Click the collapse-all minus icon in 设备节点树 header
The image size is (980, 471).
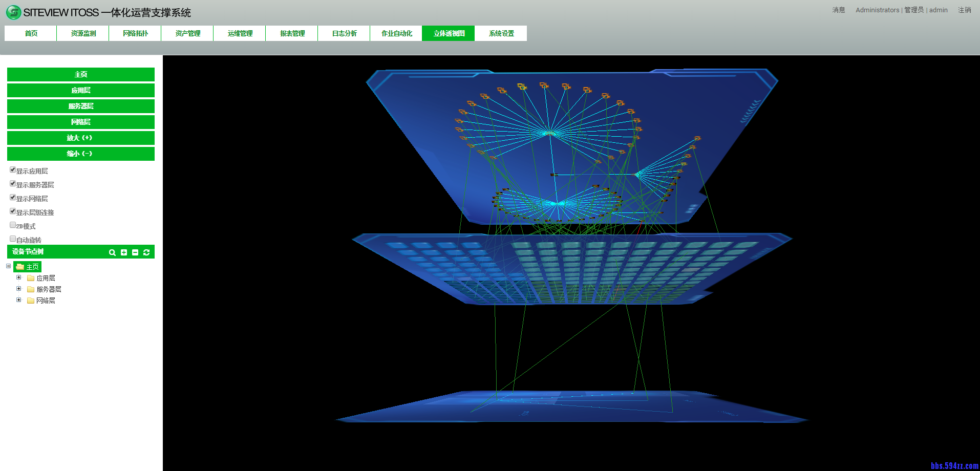135,252
